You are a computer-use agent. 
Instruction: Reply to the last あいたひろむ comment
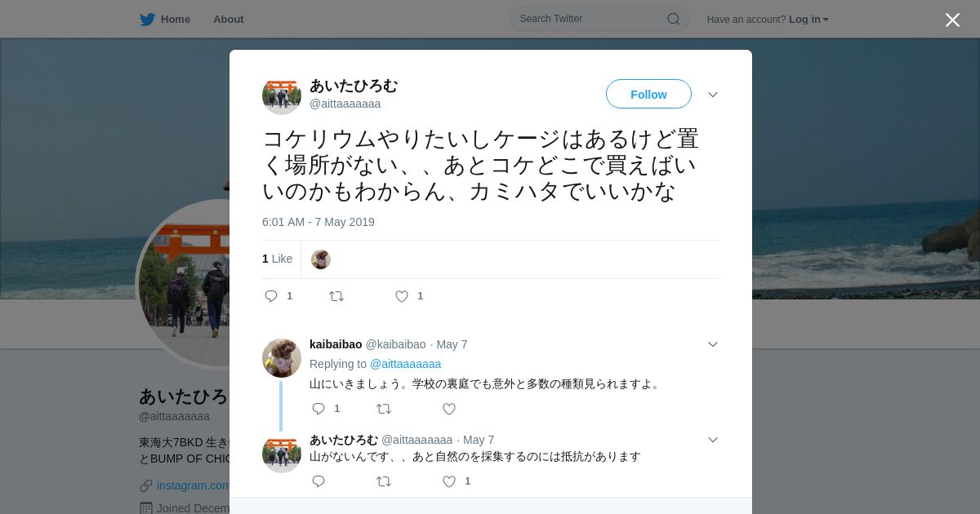point(318,481)
